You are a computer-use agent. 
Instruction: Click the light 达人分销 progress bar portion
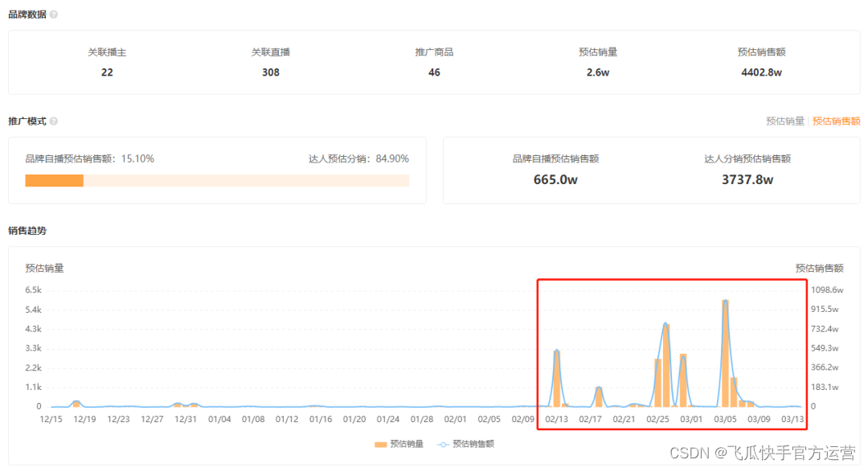[247, 181]
